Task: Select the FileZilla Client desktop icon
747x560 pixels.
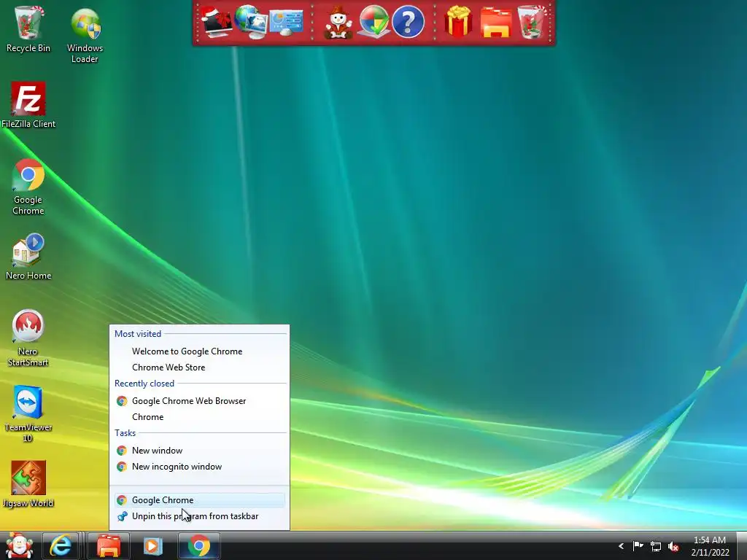Action: [x=28, y=105]
